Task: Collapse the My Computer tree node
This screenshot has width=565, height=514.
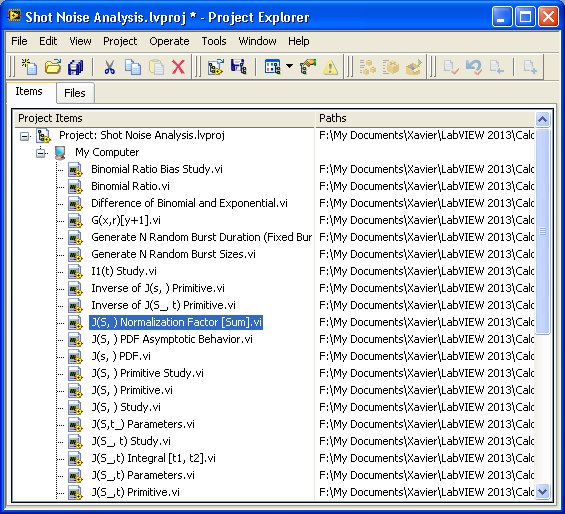Action: [41, 153]
